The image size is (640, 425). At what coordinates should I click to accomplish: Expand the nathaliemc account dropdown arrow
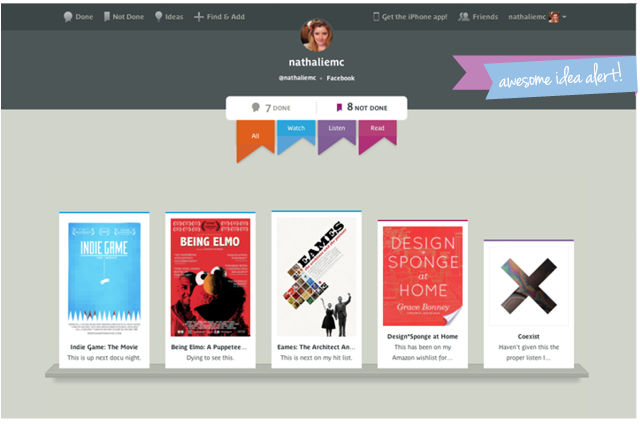[565, 17]
